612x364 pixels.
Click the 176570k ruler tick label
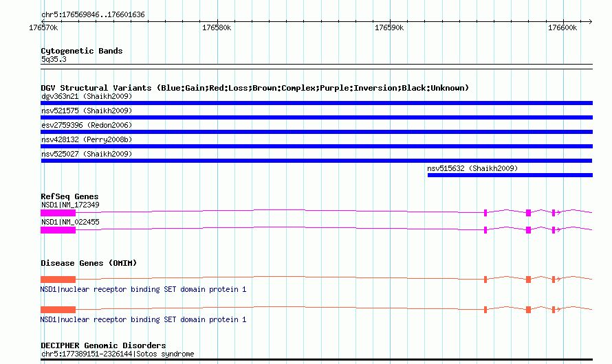tap(43, 27)
